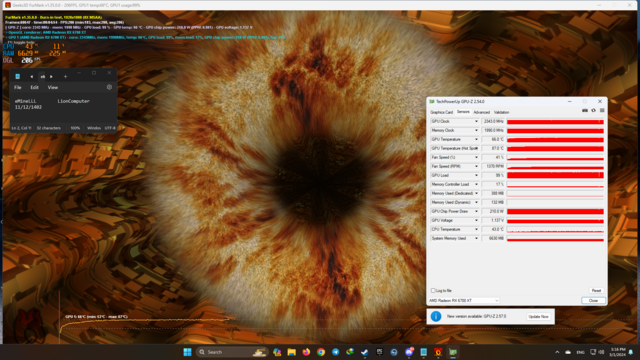Open Telegram from the taskbar
Viewport: 640px width, 360px height.
click(x=336, y=352)
